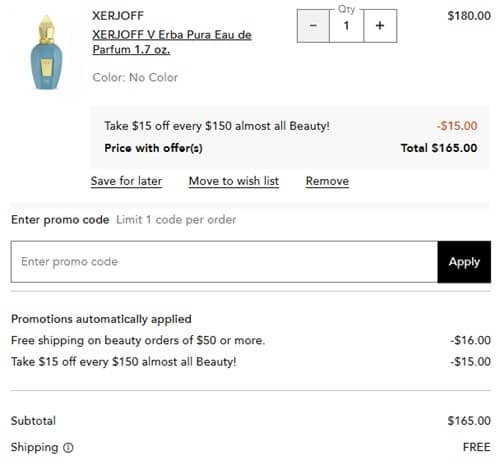This screenshot has width=500, height=465.
Task: Select Move to wish list
Action: (x=234, y=181)
